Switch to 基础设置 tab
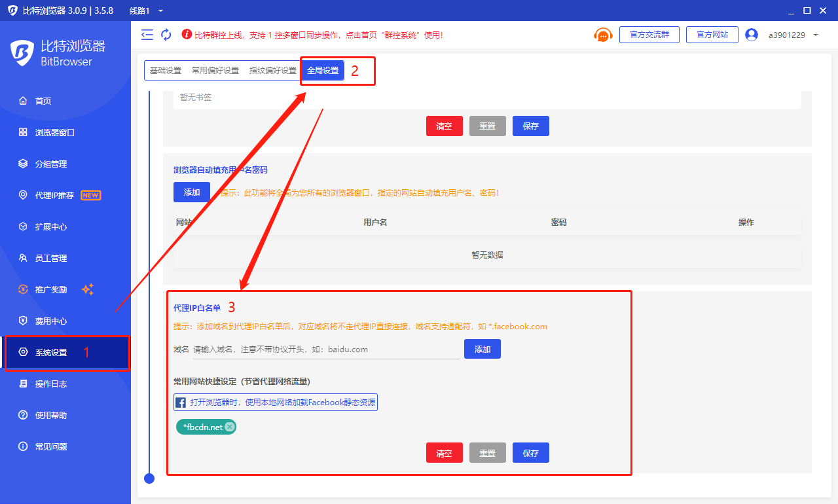Image resolution: width=838 pixels, height=504 pixels. [166, 71]
